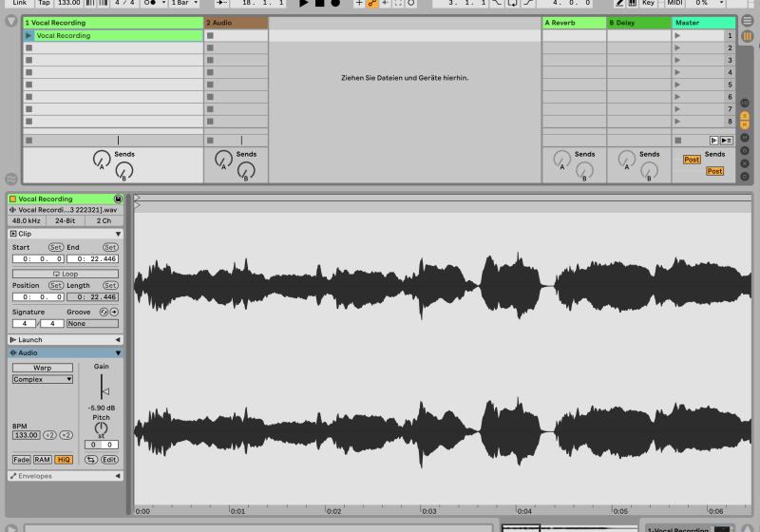Enable the clip Loop button

[x=66, y=274]
